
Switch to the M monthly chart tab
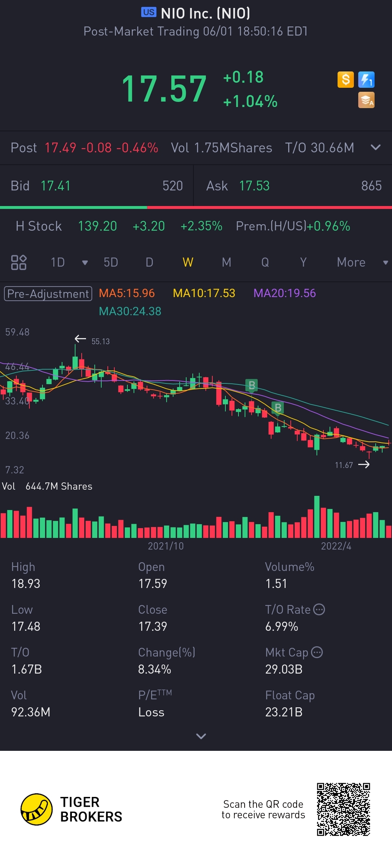point(226,262)
